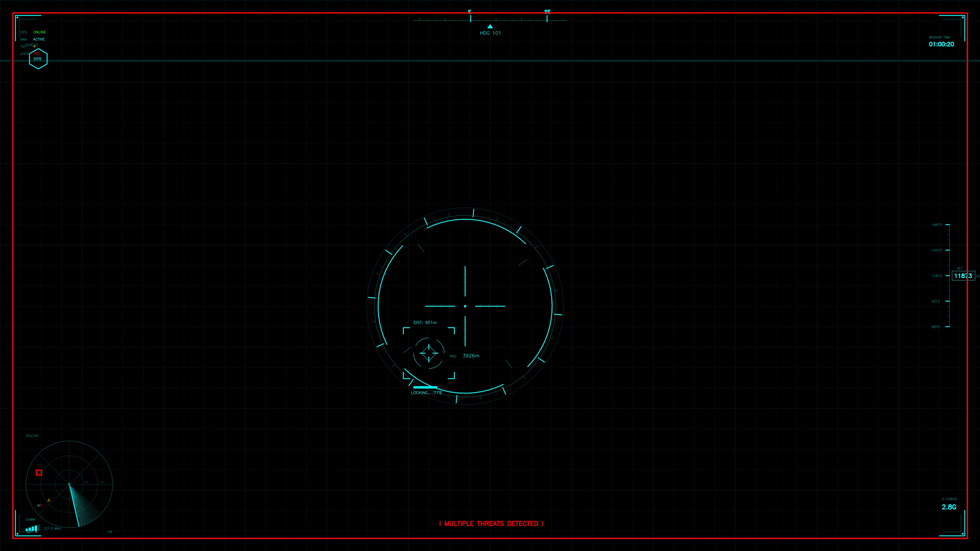Viewport: 980px width, 551px height.
Task: Expand the RADAR panel
Action: tap(32, 436)
